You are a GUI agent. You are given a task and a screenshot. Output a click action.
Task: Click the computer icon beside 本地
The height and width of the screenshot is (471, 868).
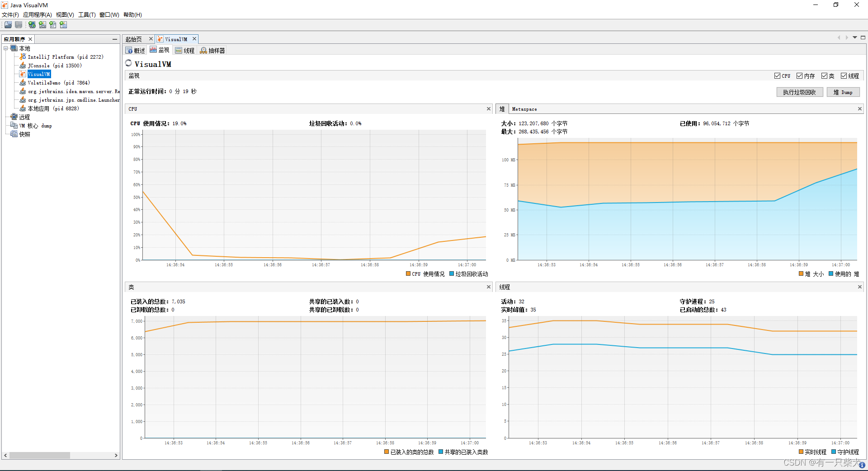(14, 48)
